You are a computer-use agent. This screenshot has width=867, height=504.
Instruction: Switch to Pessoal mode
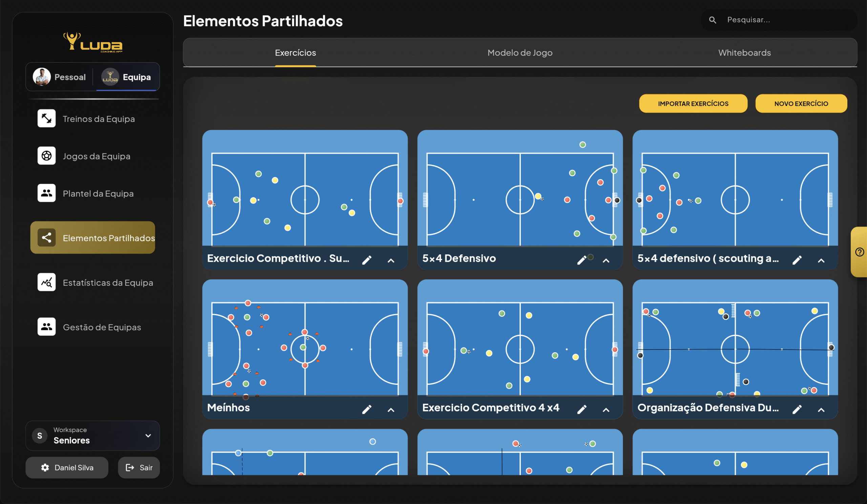(x=60, y=77)
